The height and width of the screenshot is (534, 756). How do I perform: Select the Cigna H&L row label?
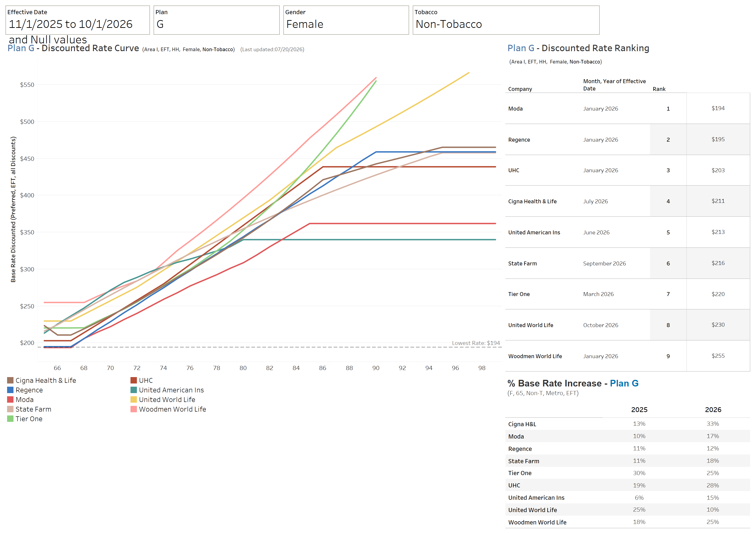pyautogui.click(x=522, y=424)
